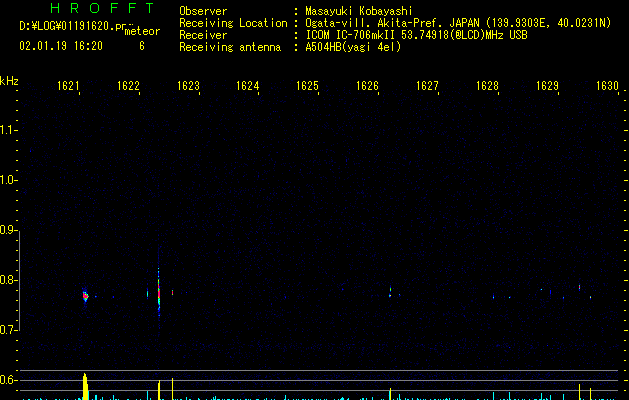Click the 1624 time axis label

click(x=248, y=86)
